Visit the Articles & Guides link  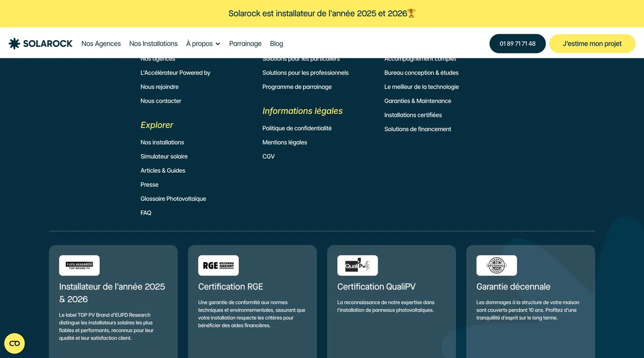[163, 171]
